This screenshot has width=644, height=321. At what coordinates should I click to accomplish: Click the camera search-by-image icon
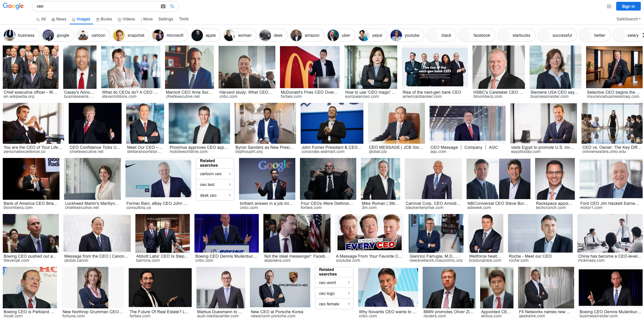click(x=163, y=6)
